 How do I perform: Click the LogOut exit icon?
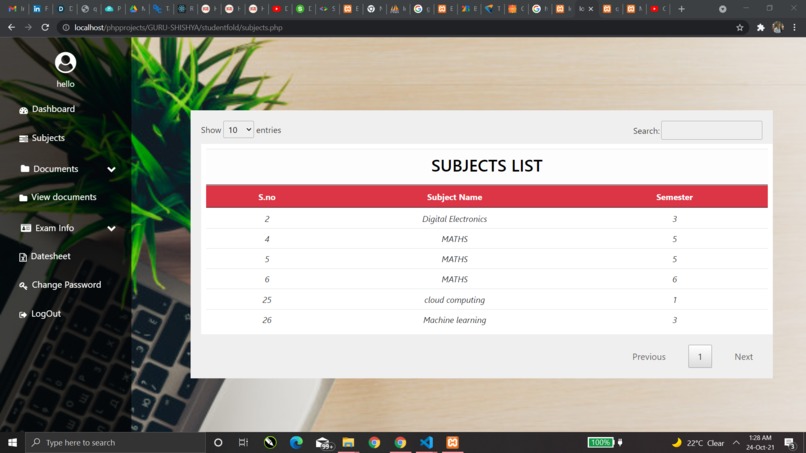point(23,315)
